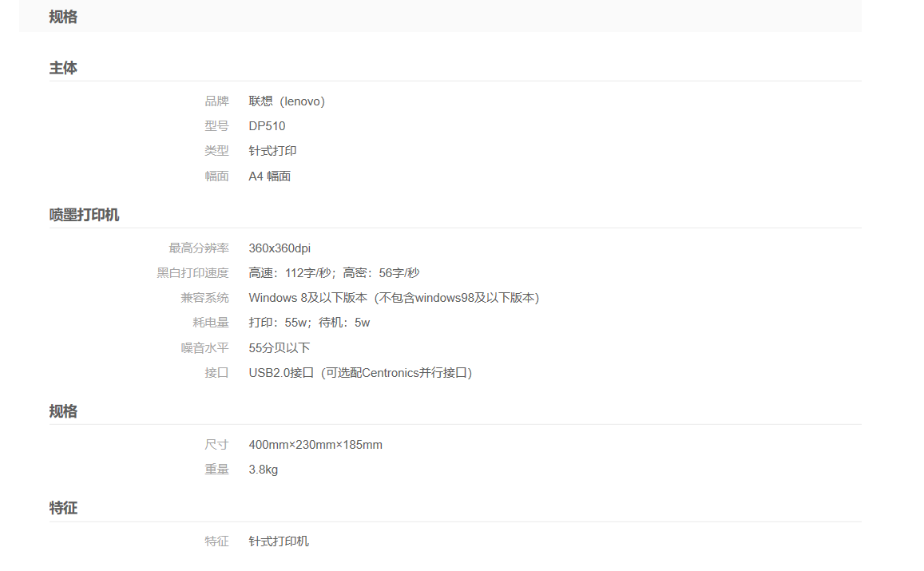This screenshot has height=571, width=924.
Task: Click the A4 幅面 value text
Action: click(x=269, y=176)
